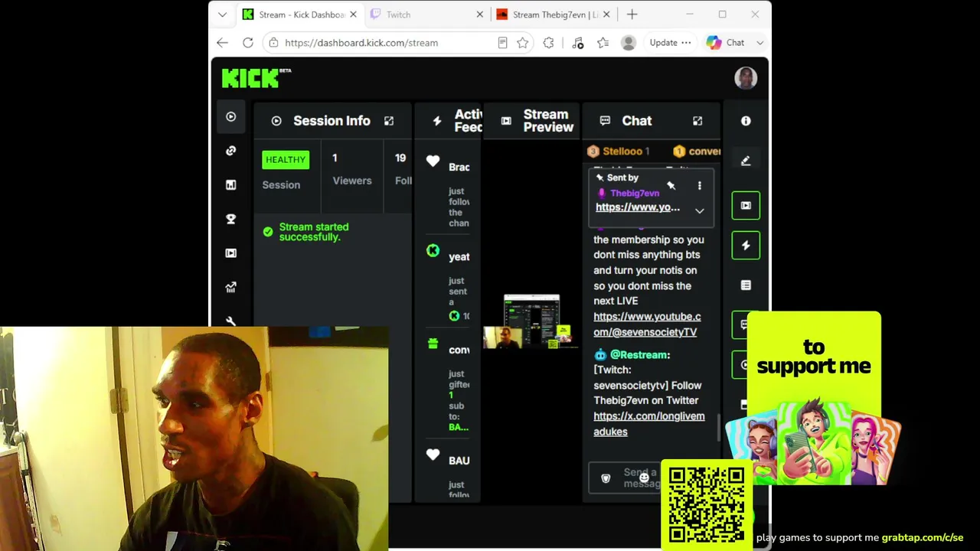View site information lock icon
Screen dimensions: 980x551
coord(273,43)
